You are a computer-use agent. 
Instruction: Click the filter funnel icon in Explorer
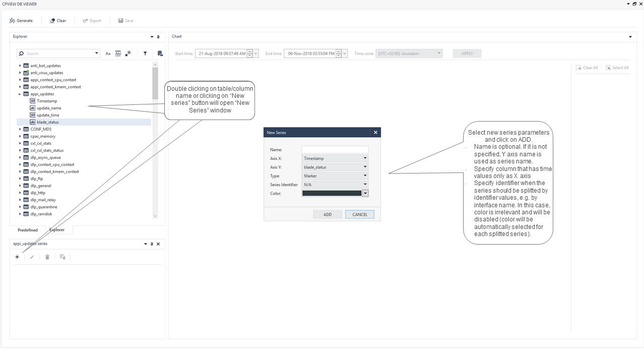coord(145,53)
